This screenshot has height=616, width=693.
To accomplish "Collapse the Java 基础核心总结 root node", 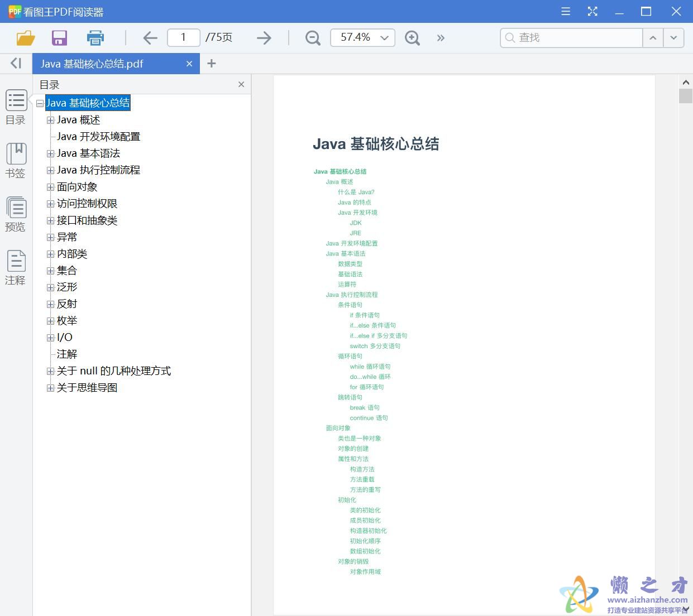I will (40, 103).
